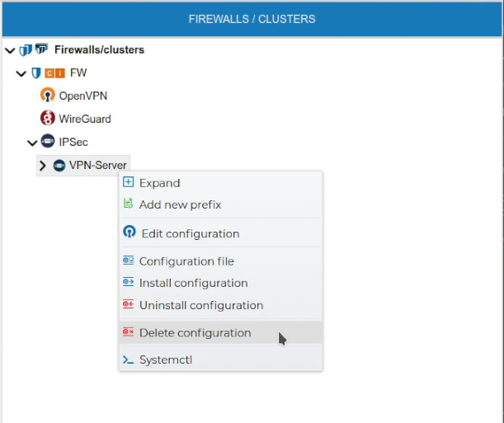The height and width of the screenshot is (423, 504).
Task: Click the FW firewall shield icon
Action: coord(36,73)
